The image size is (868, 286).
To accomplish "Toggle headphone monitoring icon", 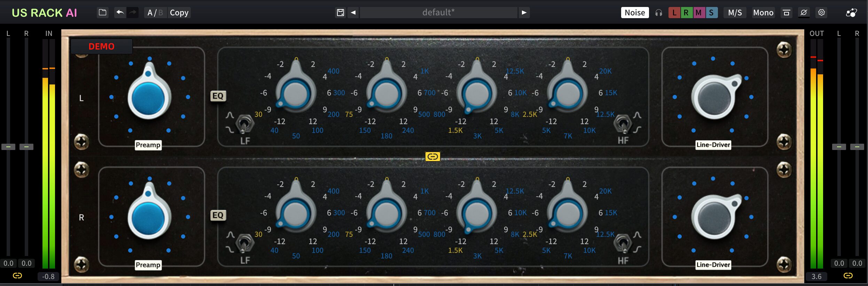I will (658, 13).
